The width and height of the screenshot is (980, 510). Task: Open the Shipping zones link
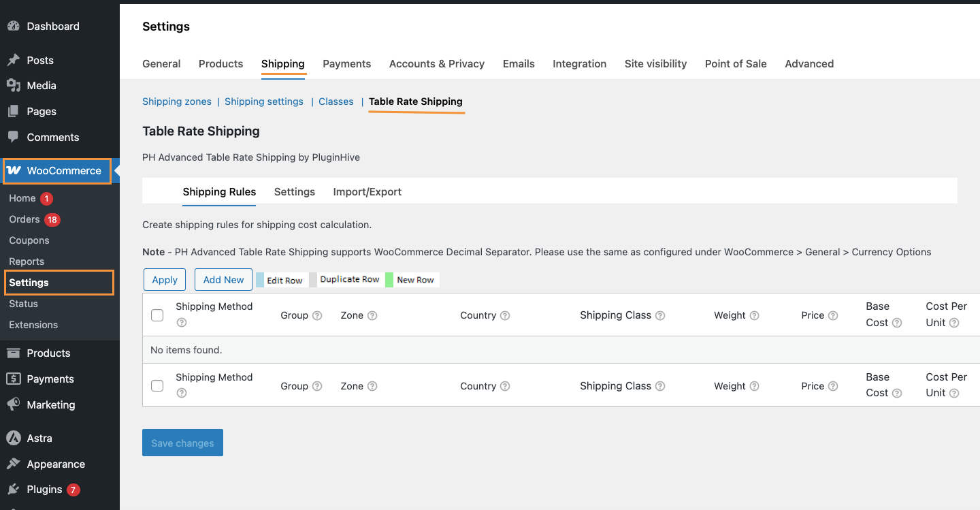point(177,101)
